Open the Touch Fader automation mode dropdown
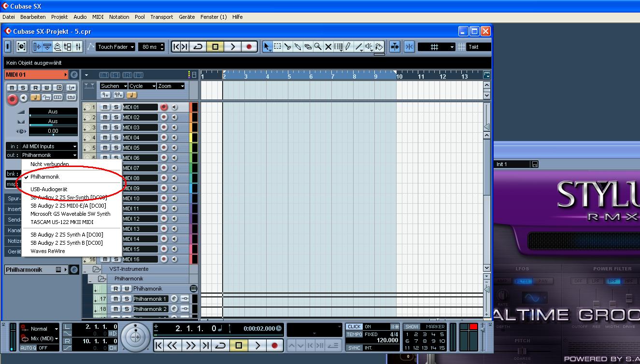The image size is (640, 364). (116, 47)
